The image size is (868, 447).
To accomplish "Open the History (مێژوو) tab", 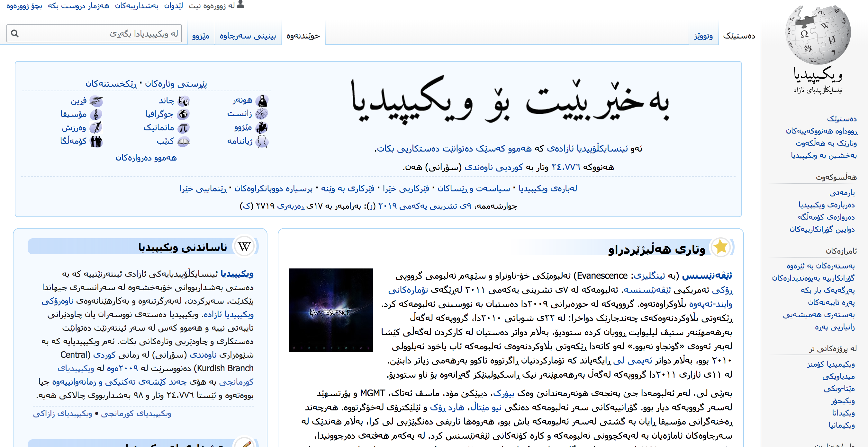I will point(201,36).
